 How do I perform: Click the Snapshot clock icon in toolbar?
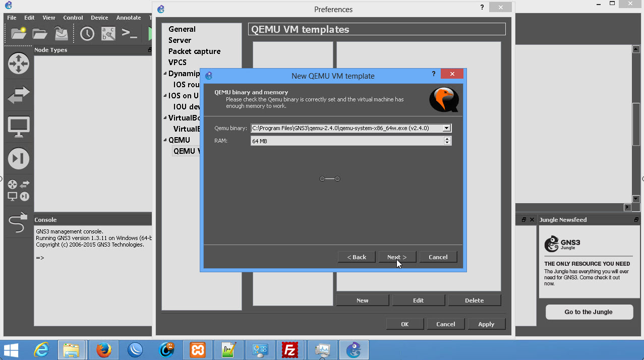point(87,34)
